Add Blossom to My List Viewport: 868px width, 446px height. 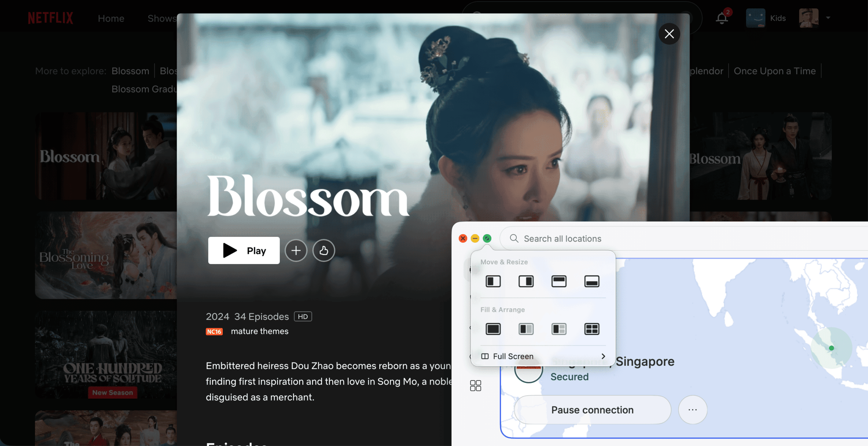point(296,250)
